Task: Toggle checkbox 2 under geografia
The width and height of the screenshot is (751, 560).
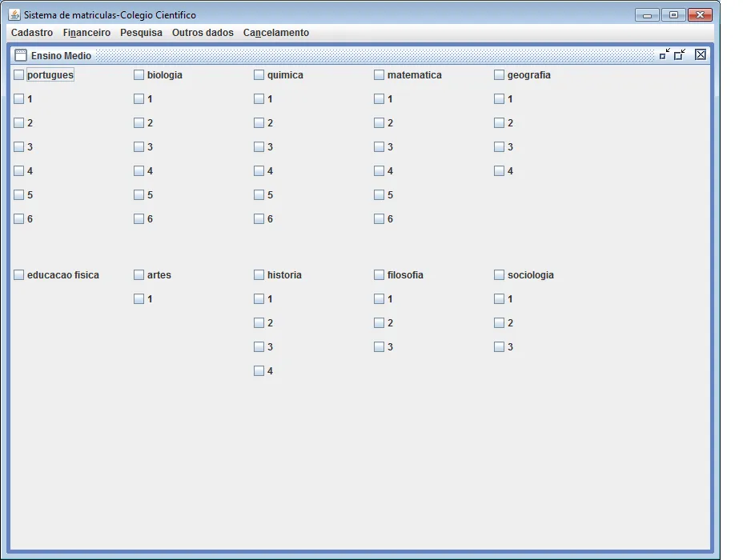Action: point(499,122)
